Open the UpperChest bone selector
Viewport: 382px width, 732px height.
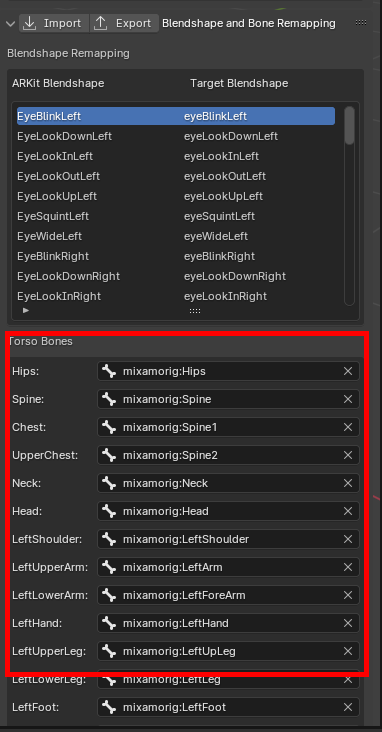228,455
